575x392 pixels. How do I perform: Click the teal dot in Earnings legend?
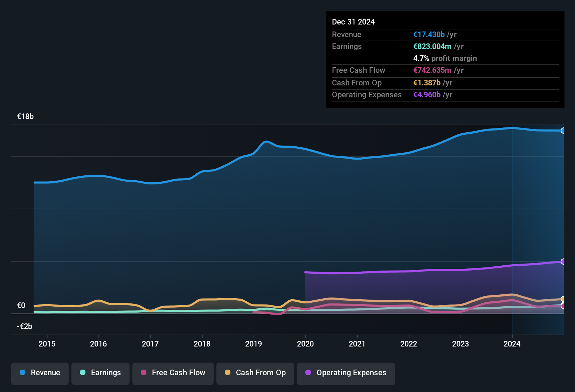pos(83,372)
